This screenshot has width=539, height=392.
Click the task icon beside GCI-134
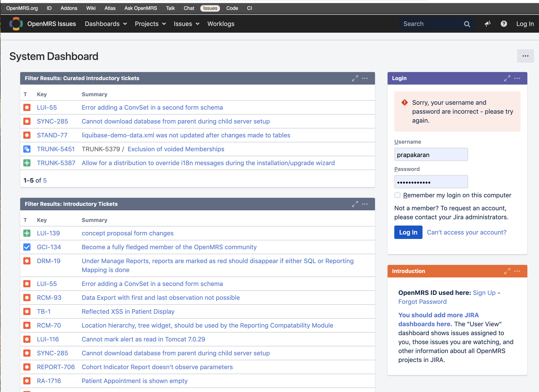point(27,247)
